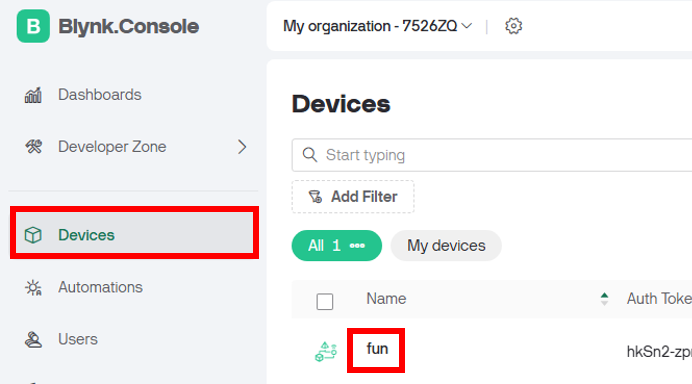Click the Blynk green B logo
Screen dimensions: 692x384
click(33, 26)
